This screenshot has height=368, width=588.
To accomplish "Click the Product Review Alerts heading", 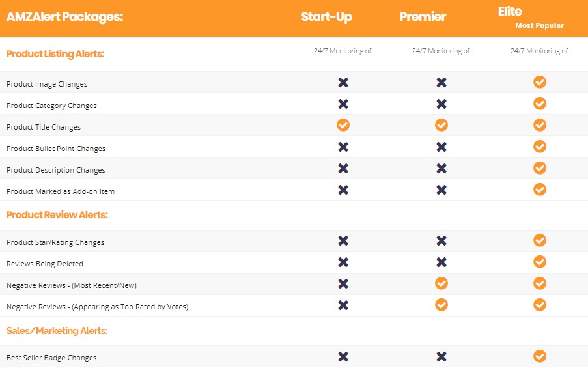I will [57, 215].
